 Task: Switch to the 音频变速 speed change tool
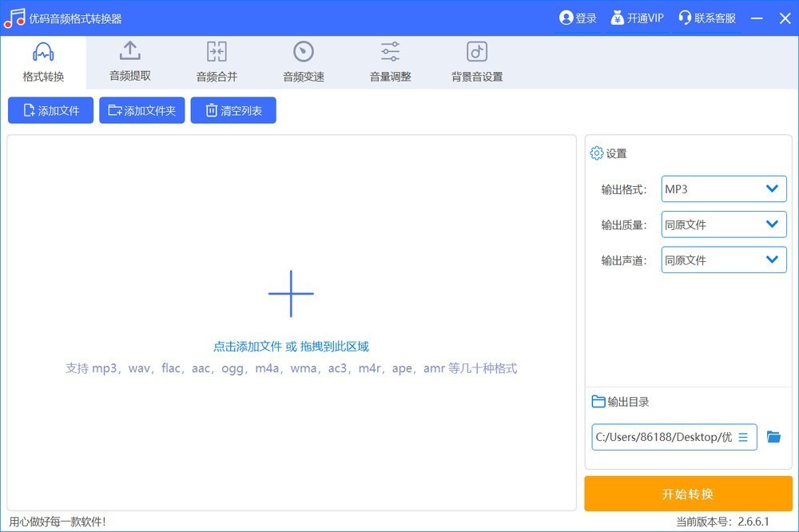(x=303, y=62)
